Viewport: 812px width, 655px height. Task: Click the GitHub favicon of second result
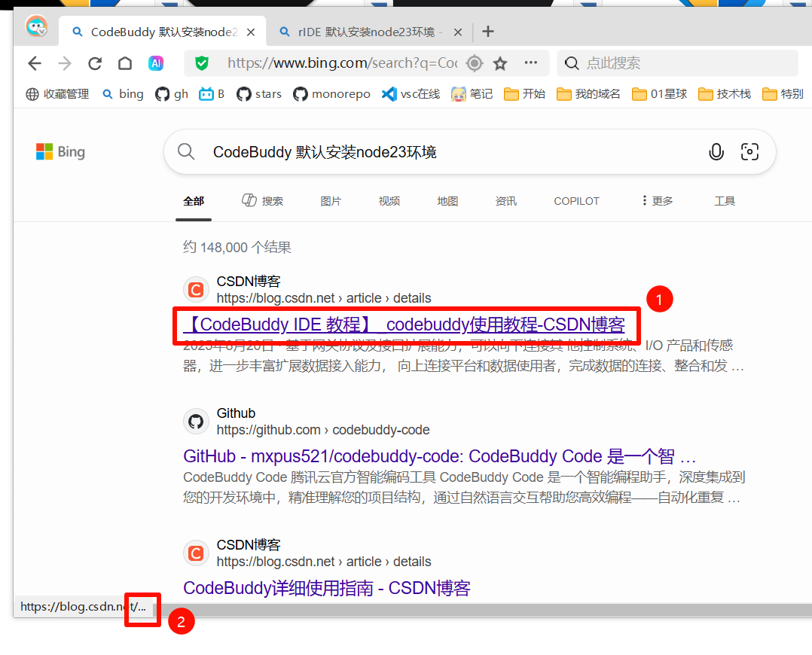(x=196, y=422)
